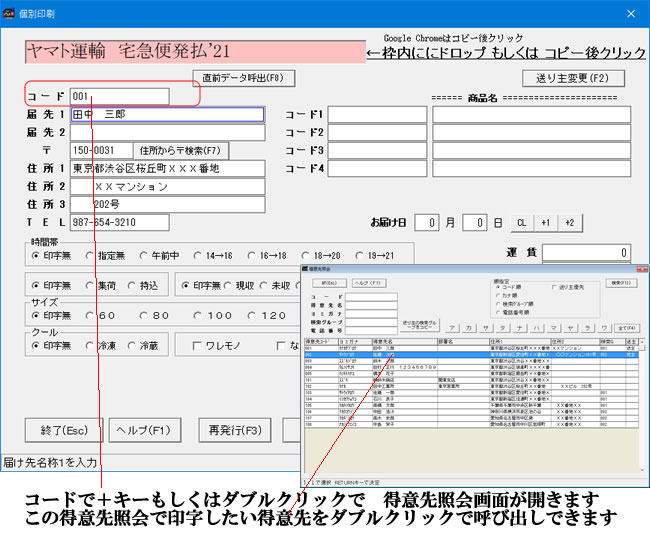Select 集荷 pickup radio button
The image size is (650, 550).
click(91, 285)
